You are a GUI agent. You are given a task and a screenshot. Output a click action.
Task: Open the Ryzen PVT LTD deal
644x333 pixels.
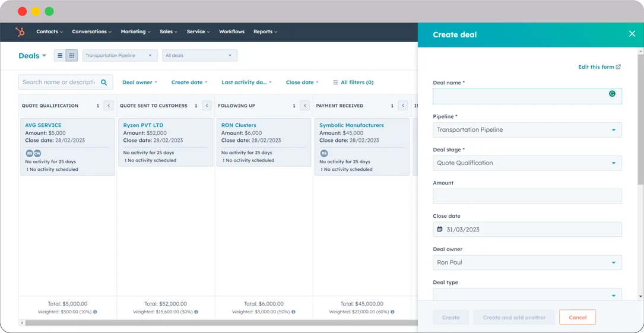(143, 125)
